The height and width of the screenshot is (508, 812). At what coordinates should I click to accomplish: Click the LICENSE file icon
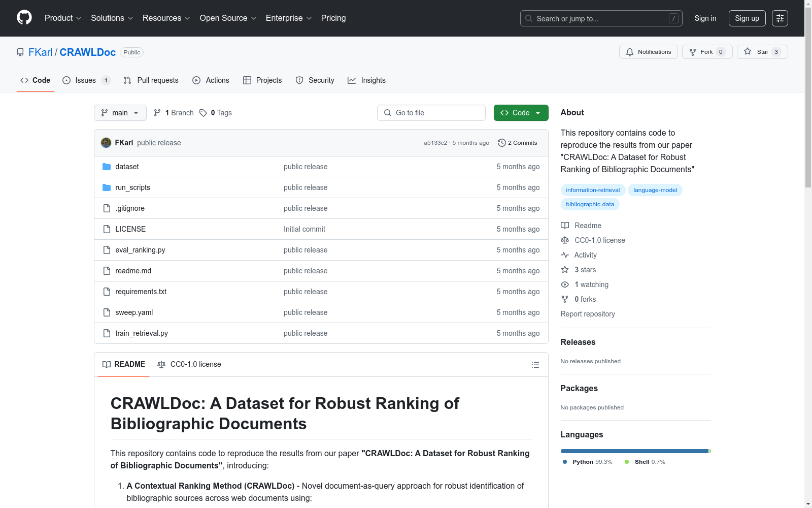(x=107, y=229)
